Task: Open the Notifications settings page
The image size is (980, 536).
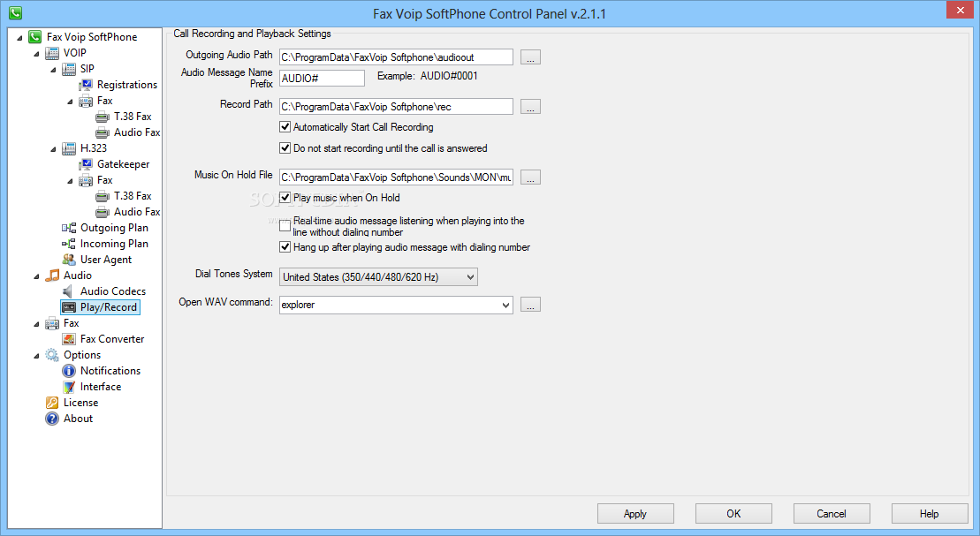Action: click(110, 371)
